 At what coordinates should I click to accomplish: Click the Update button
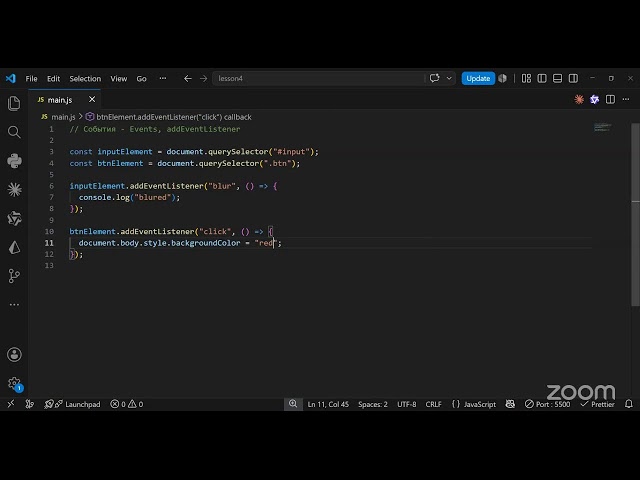pos(478,78)
